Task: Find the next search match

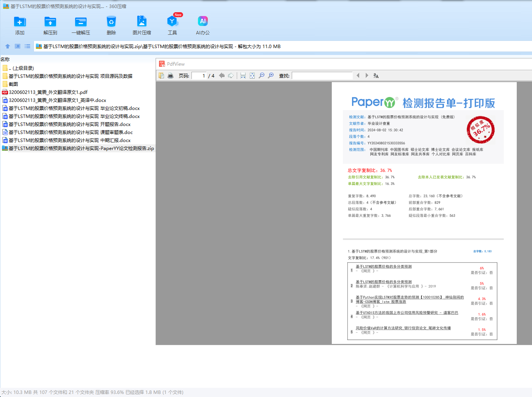Action: (367, 76)
